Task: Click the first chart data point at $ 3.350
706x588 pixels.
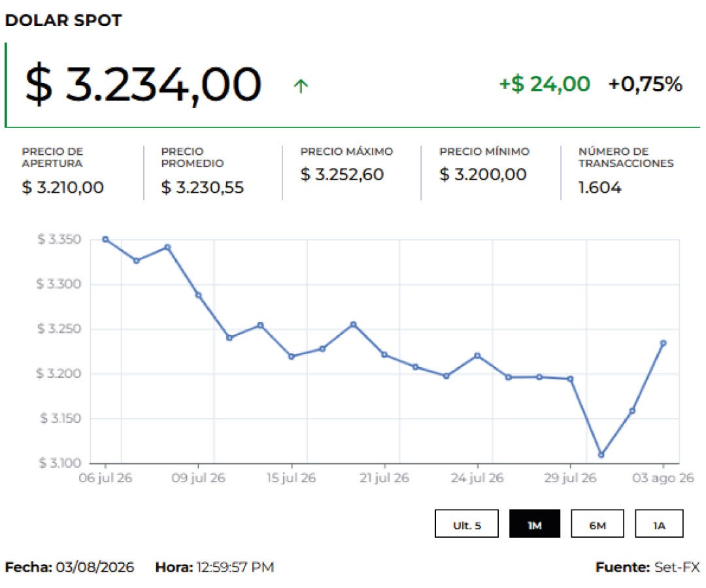Action: click(105, 239)
